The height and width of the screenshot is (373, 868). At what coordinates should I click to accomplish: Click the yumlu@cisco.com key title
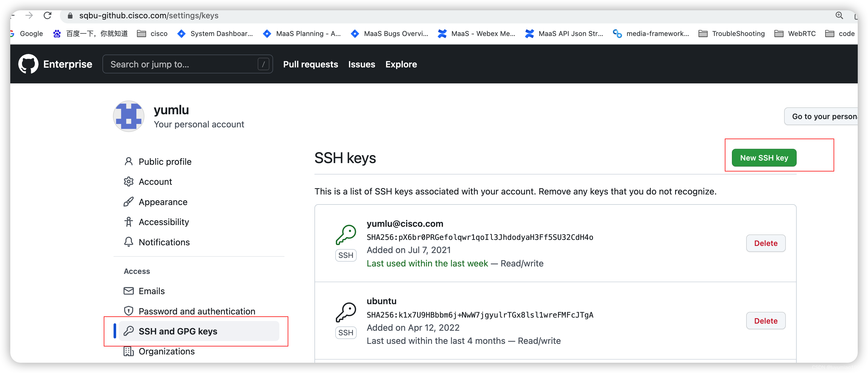click(x=405, y=223)
